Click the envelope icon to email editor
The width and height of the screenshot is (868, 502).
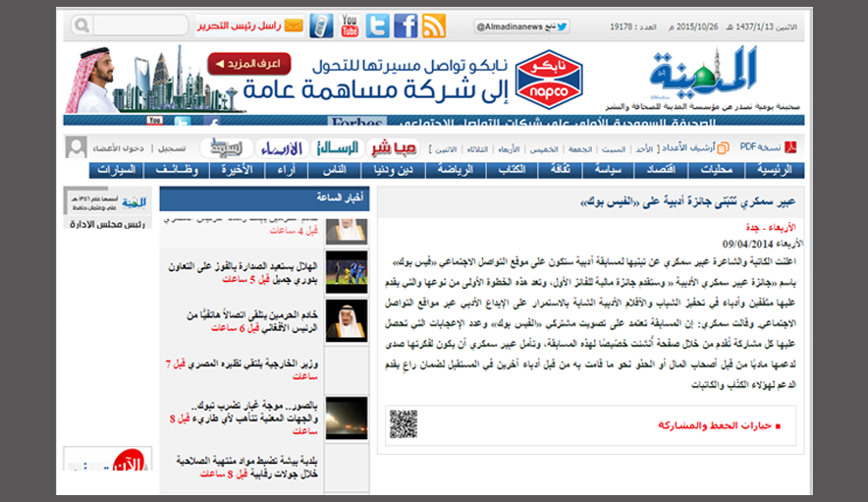pyautogui.click(x=293, y=26)
